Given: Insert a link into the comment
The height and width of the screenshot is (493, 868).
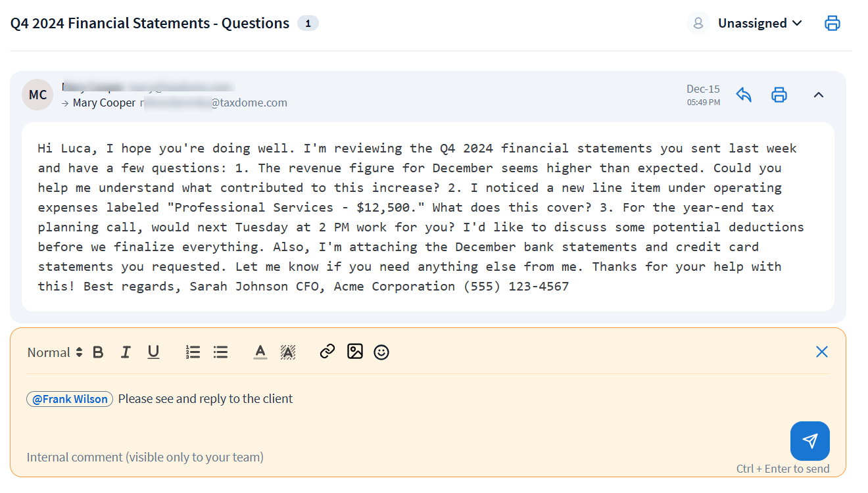Looking at the screenshot, I should pyautogui.click(x=327, y=352).
